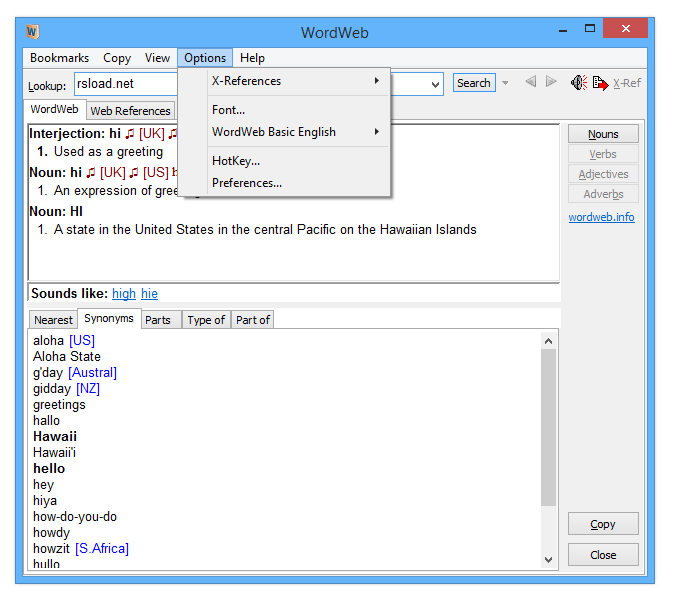Image resolution: width=674 pixels, height=611 pixels.
Task: Follow the 'high' sounds-like link
Action: (x=124, y=293)
